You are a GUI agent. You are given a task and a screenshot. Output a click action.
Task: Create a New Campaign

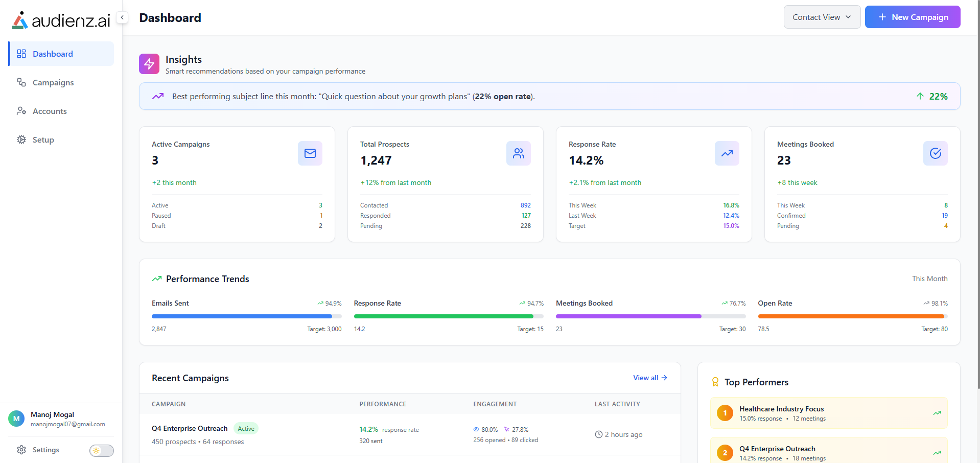913,17
